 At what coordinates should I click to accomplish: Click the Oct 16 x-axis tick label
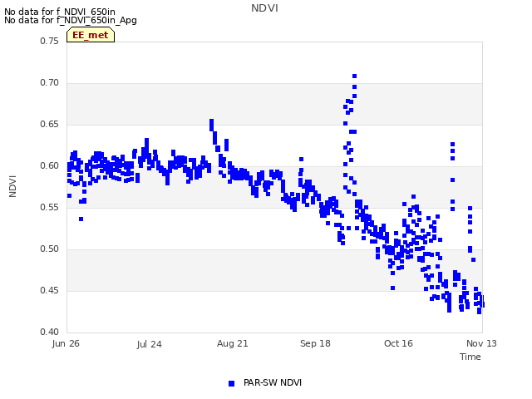(x=398, y=343)
